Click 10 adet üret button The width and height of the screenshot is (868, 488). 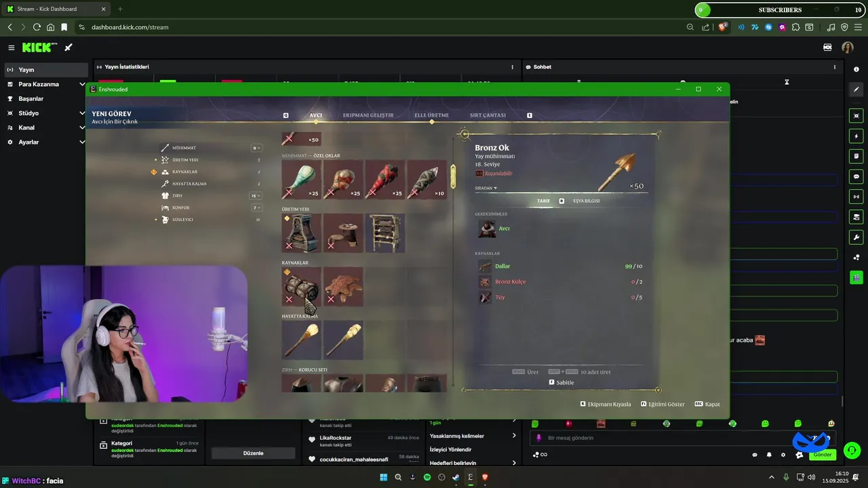point(579,372)
